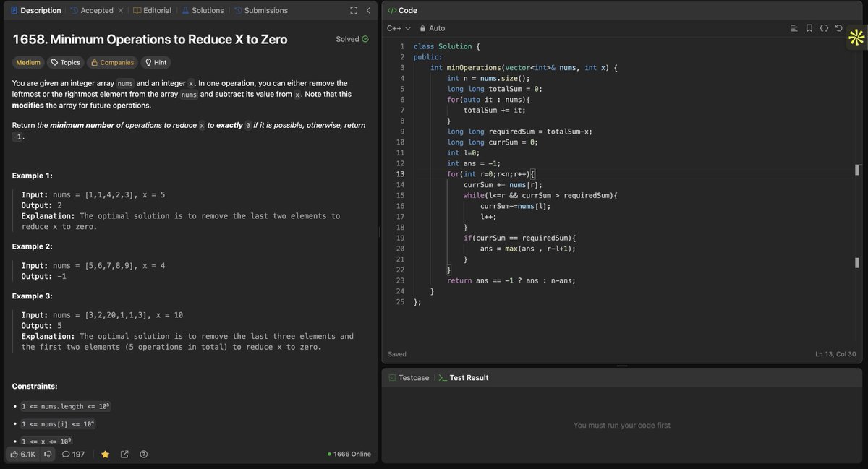Screen dimensions: 868x469
Task: Click the 'Saved' status text under editor
Action: (397, 354)
